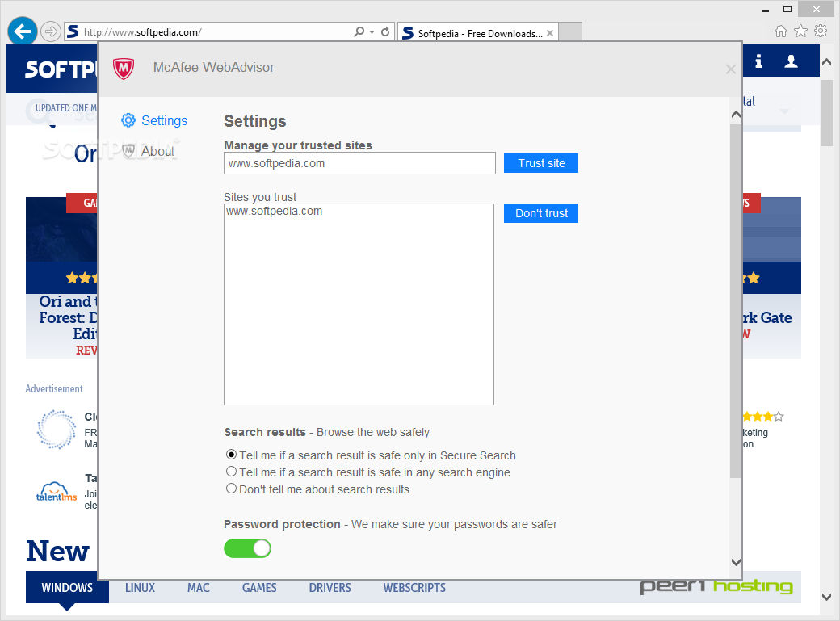Screen dimensions: 840x621
Task: Click the browser back arrow button
Action: [23, 31]
